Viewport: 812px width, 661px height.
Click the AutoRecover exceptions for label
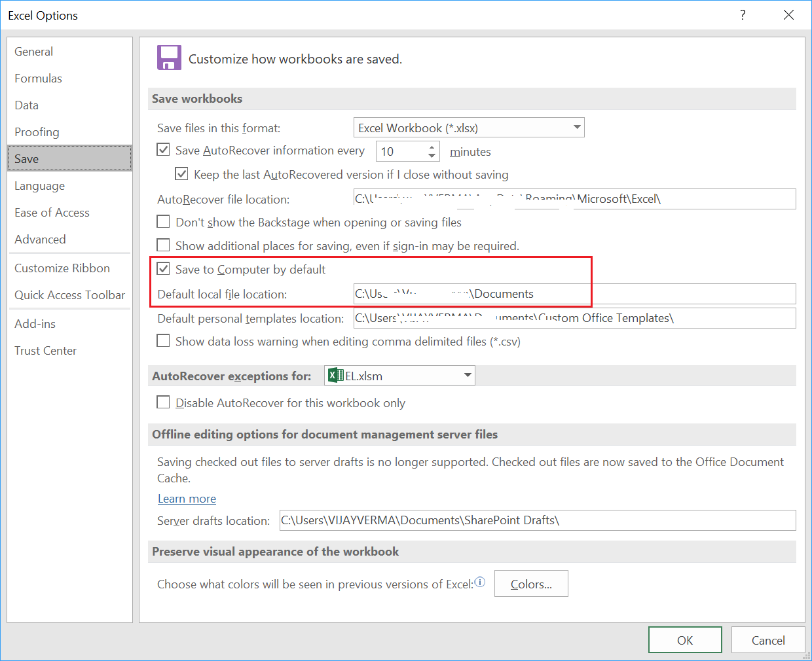(232, 376)
